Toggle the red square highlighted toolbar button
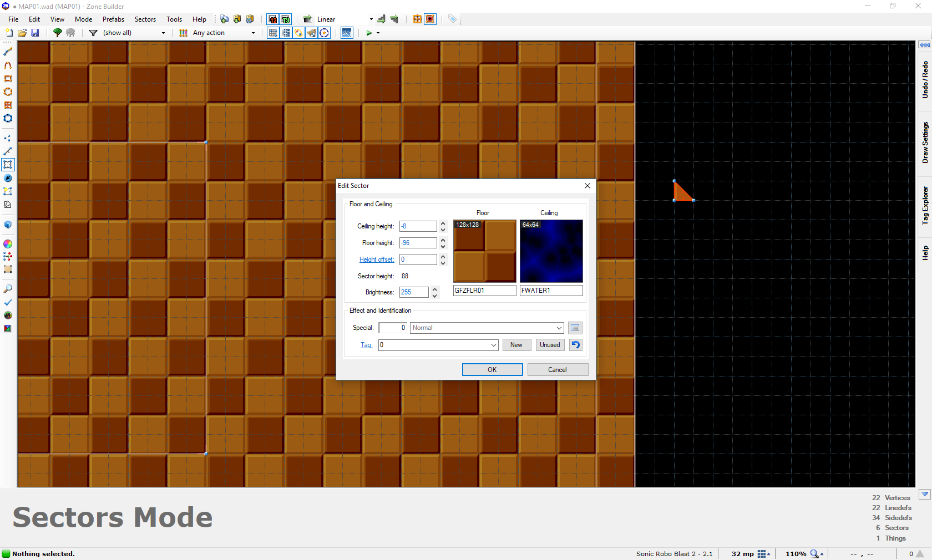This screenshot has height=560, width=932. (430, 19)
